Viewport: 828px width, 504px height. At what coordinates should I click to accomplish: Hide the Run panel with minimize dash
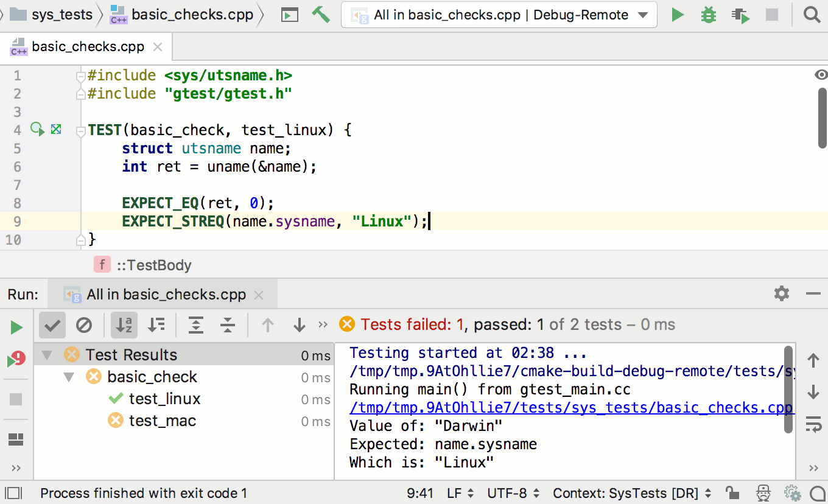coord(813,294)
